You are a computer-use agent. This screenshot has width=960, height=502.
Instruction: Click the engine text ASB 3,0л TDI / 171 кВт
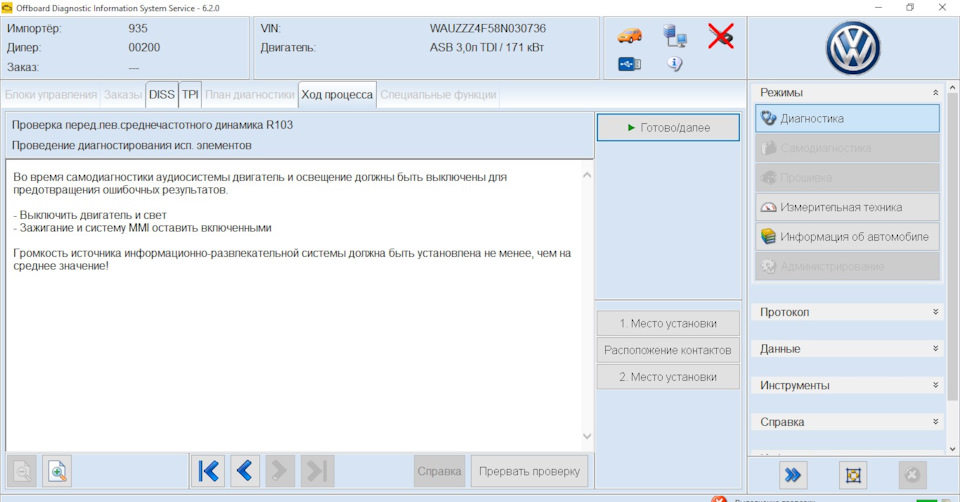point(487,48)
